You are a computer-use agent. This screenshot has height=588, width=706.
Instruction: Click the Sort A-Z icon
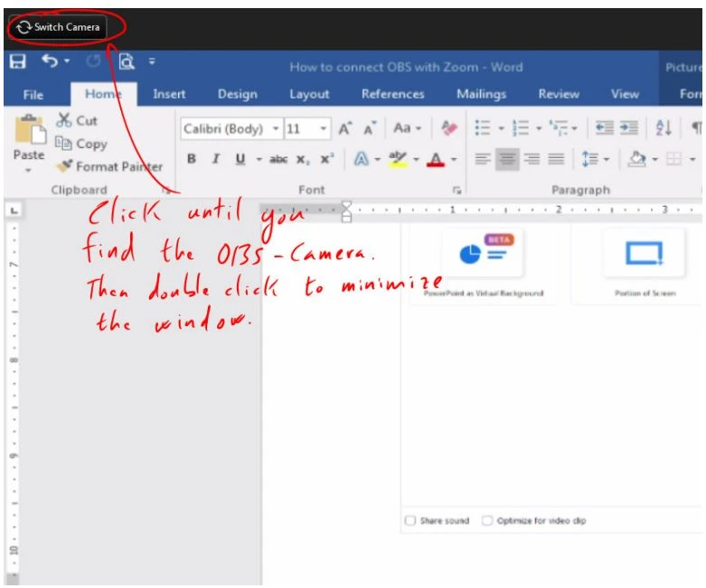(664, 129)
